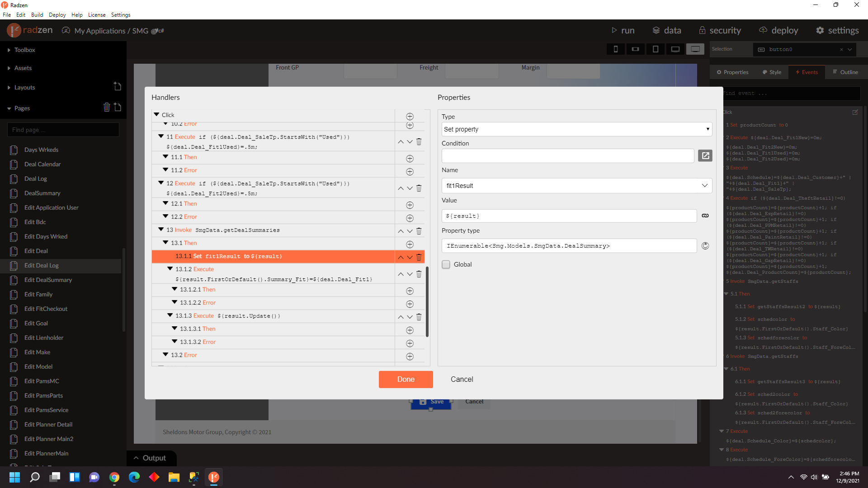This screenshot has width=868, height=488.
Task: Open the Deploy menu
Action: pos(57,15)
